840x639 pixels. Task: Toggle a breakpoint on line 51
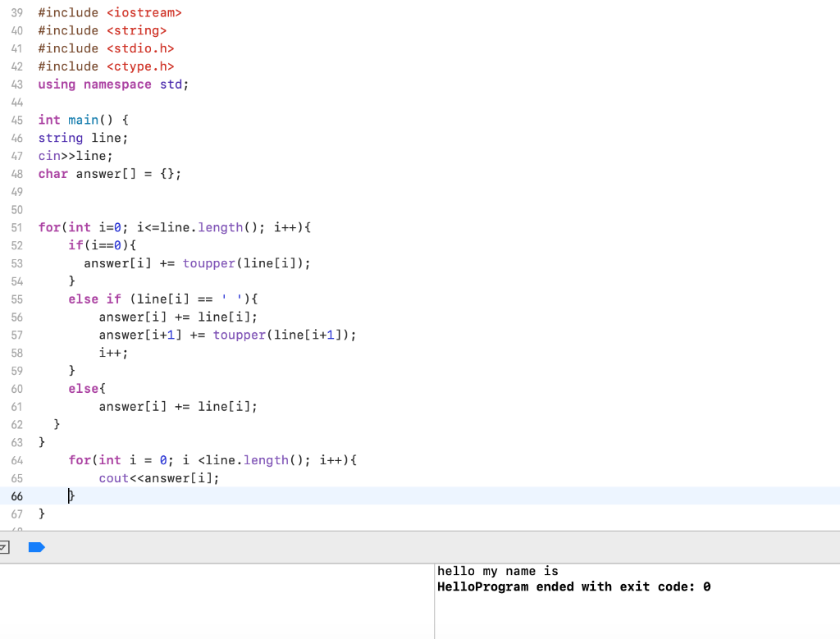[17, 227]
